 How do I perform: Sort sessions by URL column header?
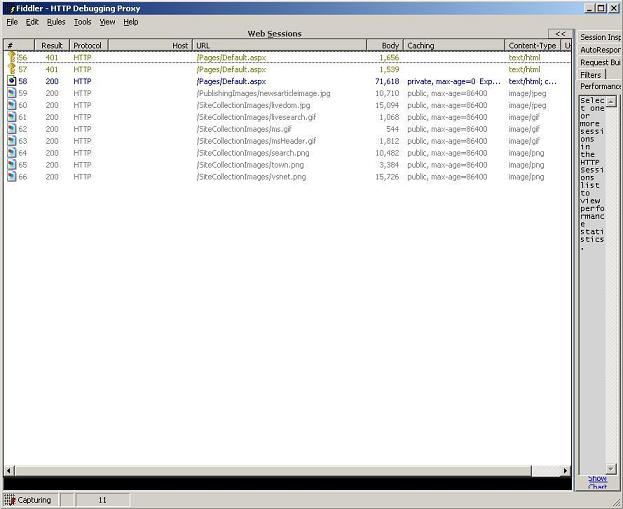279,45
